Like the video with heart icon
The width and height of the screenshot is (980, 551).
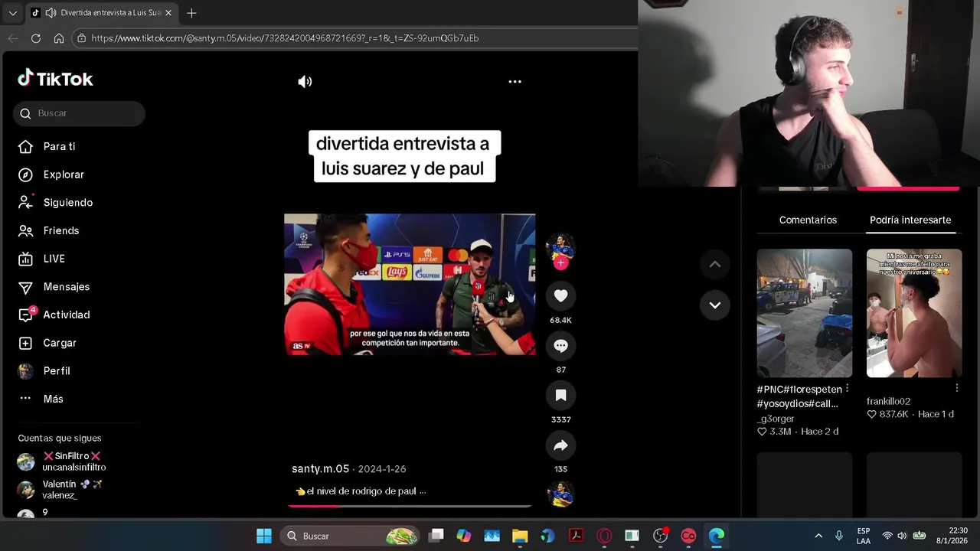(560, 296)
